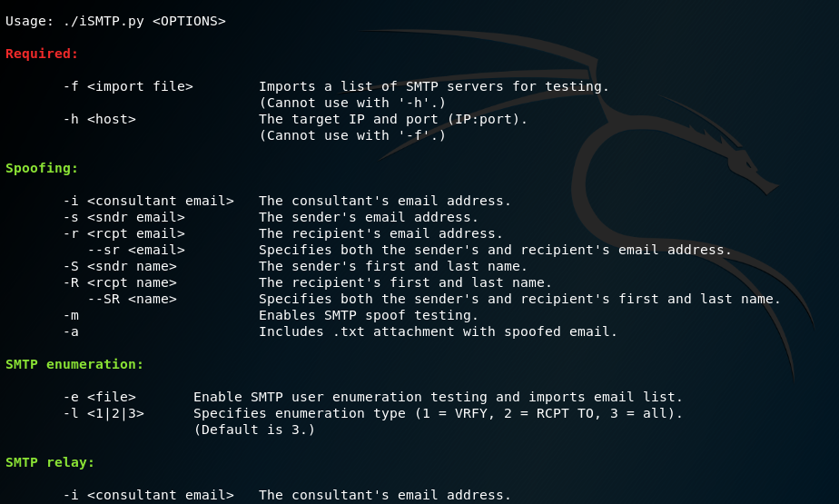
Task: Click "-i <consultant email>" under the Spoofing section
Action: click(x=148, y=201)
